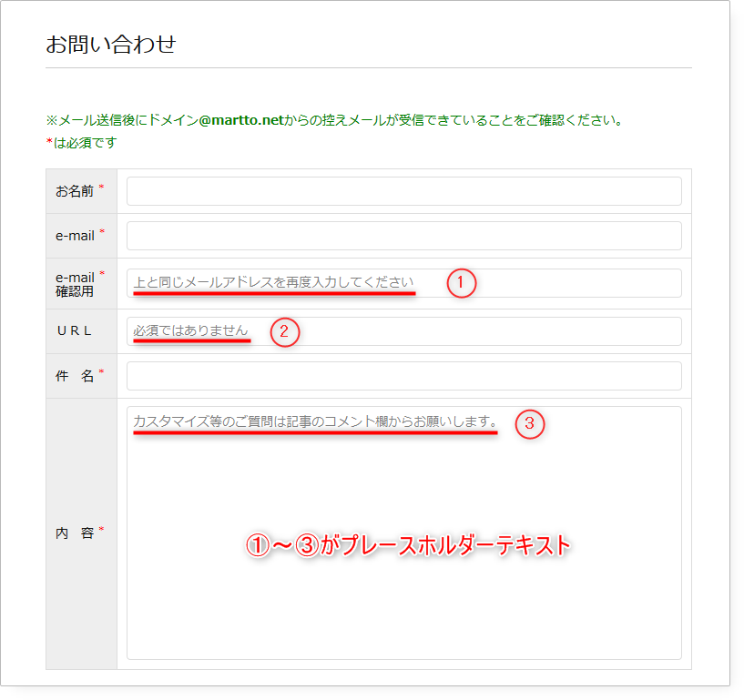Click the 件名 subject input field
Image resolution: width=744 pixels, height=700 pixels.
(x=403, y=375)
